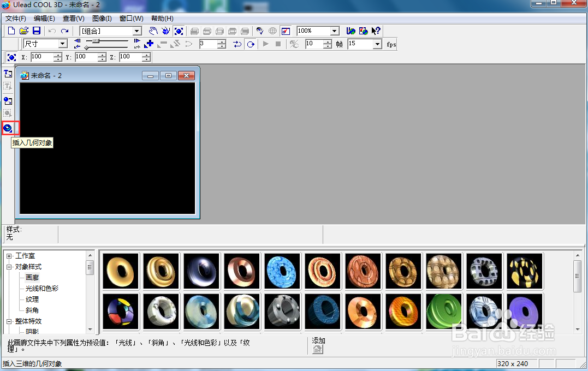This screenshot has width=588, height=371.
Task: Open the [组合] object list dropdown
Action: click(137, 31)
